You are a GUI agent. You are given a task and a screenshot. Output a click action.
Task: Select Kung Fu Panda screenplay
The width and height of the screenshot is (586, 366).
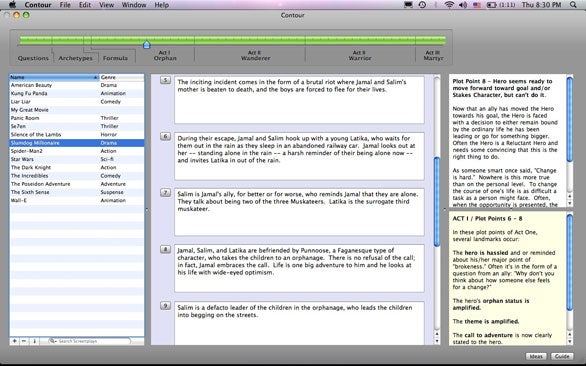click(77, 93)
